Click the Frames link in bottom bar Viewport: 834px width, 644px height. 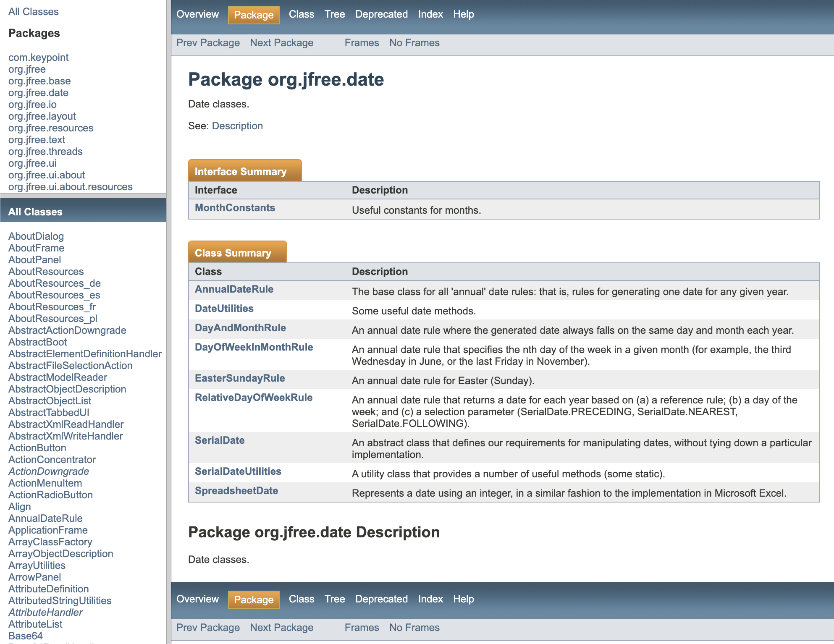pos(362,628)
